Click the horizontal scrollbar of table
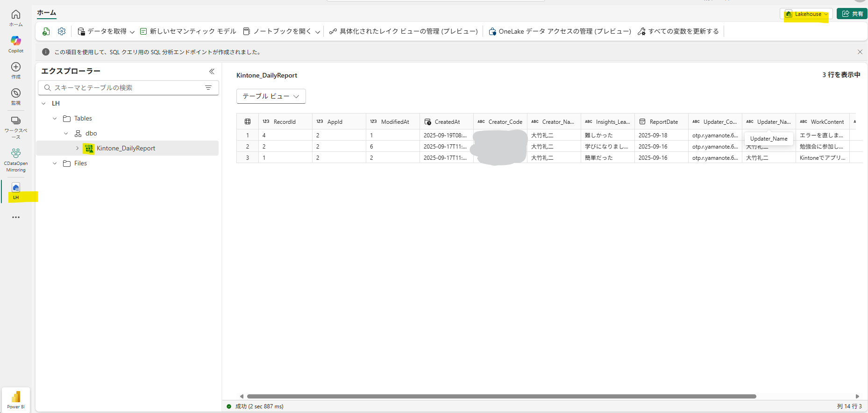The width and height of the screenshot is (868, 413). coord(501,396)
